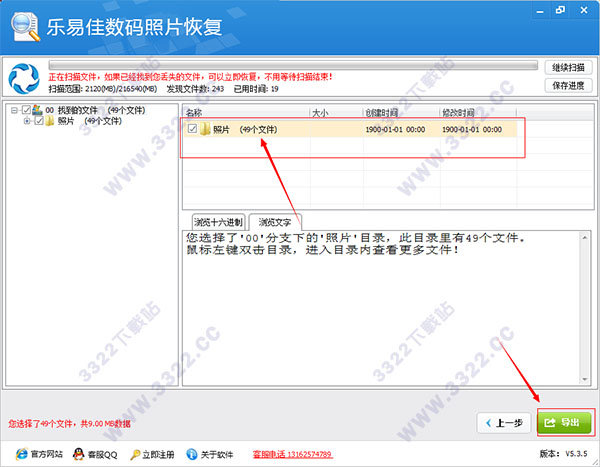Click the folder icon beside 照片 in tree
Viewport: 600px width, 467px height.
click(49, 121)
